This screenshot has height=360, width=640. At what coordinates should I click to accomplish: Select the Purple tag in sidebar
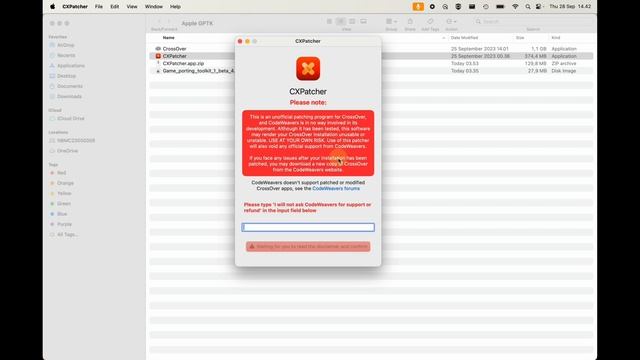click(64, 224)
